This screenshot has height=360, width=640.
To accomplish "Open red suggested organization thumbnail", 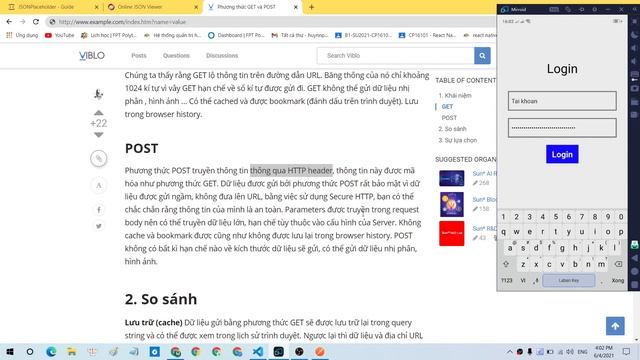I will (451, 233).
